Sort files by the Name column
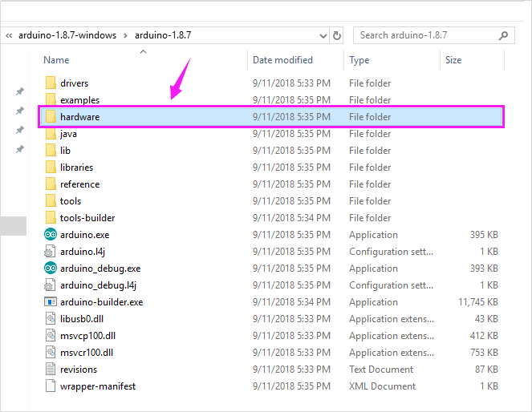532x412 pixels. (x=56, y=60)
